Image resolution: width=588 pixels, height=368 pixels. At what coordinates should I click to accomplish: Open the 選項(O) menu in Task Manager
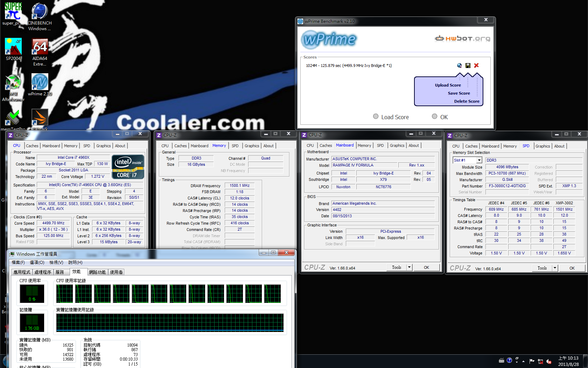coord(37,262)
